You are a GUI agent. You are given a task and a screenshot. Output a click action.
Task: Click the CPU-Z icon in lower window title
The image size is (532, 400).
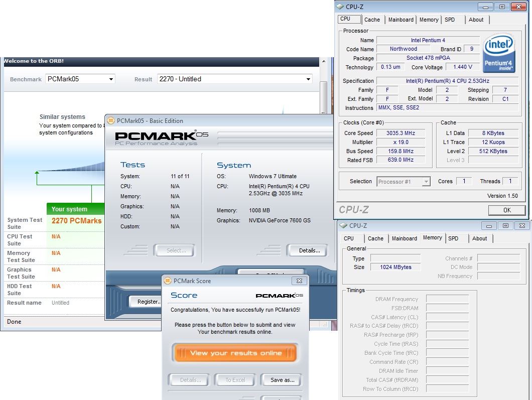(x=343, y=225)
